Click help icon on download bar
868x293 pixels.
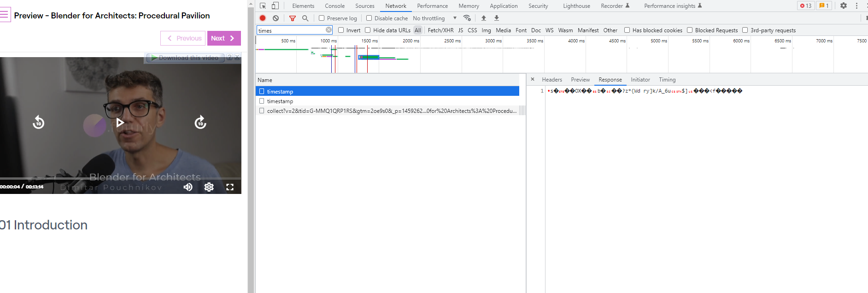tap(230, 57)
